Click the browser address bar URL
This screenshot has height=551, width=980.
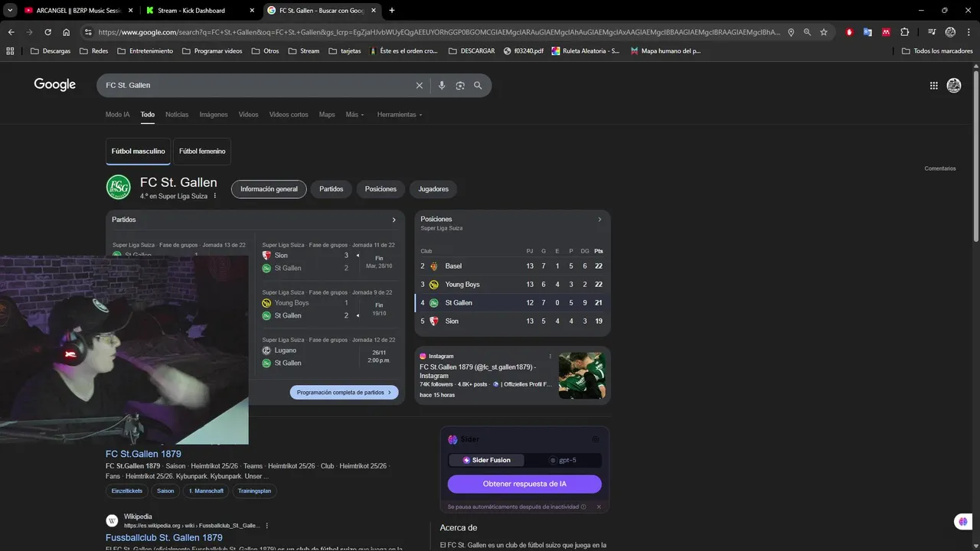coord(439,32)
